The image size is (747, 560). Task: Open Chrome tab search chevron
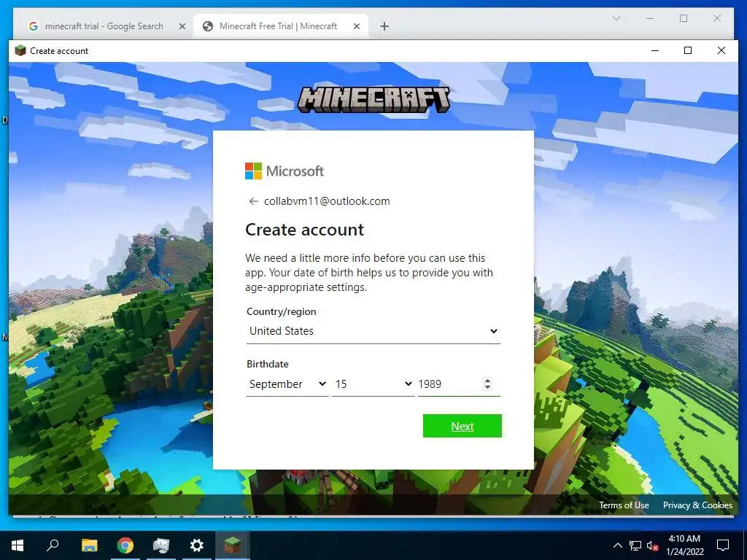(616, 18)
